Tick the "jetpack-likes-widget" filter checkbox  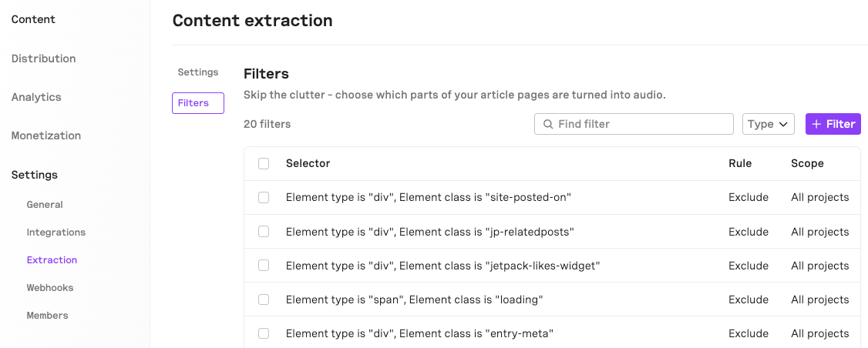(264, 266)
